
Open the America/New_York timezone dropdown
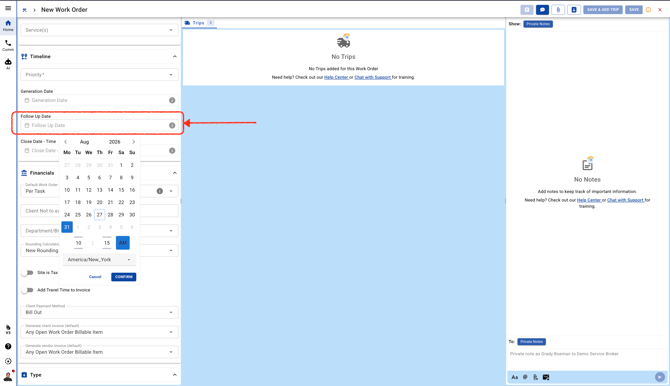point(99,259)
